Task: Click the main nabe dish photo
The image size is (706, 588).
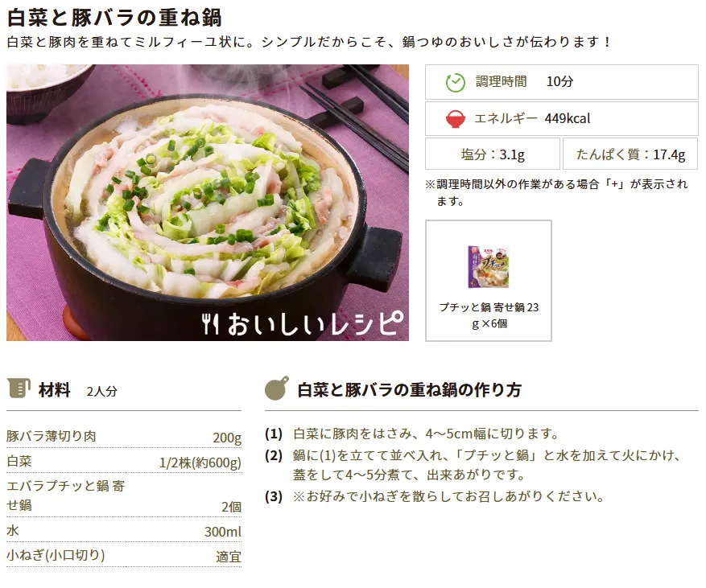Action: point(208,203)
